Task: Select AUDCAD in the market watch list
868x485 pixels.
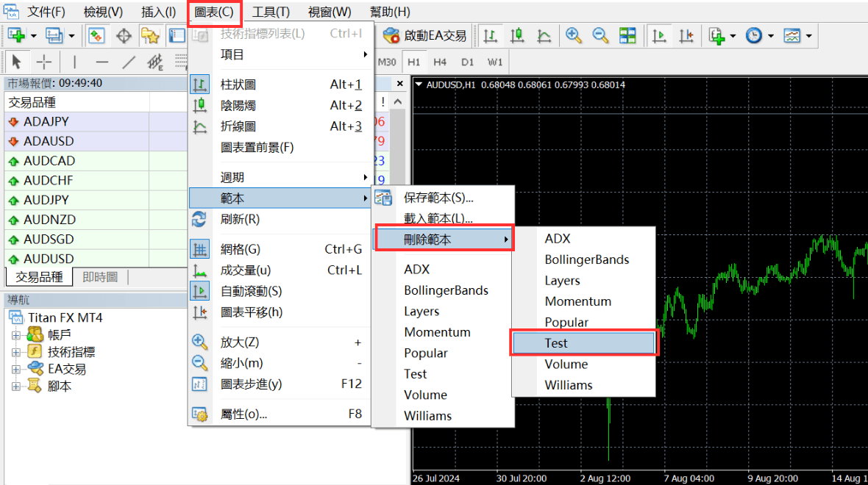Action: pyautogui.click(x=49, y=161)
